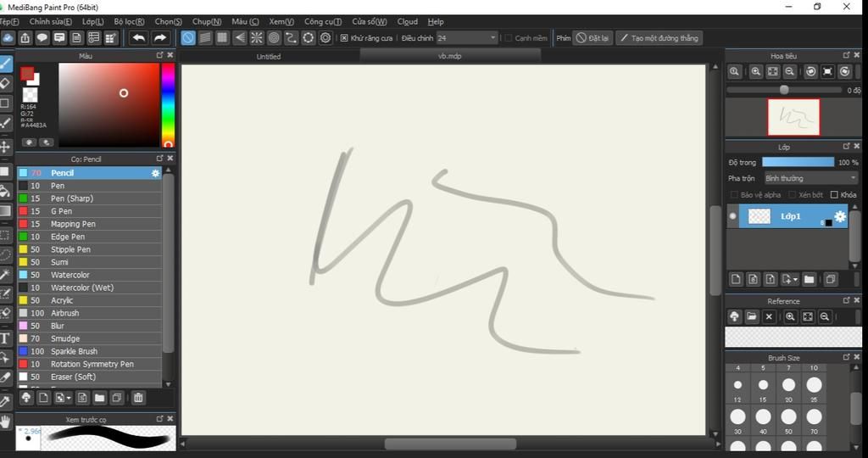
Task: Create a new layer in layer panel
Action: click(x=736, y=279)
